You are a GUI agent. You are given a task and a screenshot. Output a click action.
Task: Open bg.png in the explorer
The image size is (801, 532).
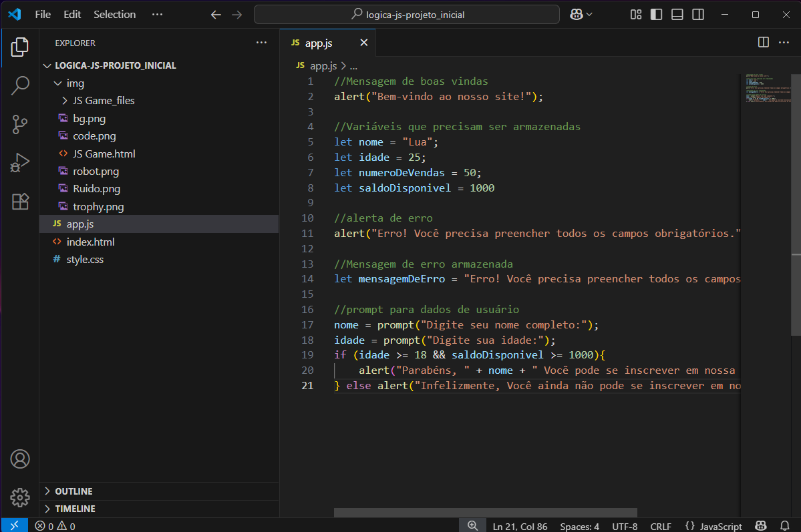tap(89, 118)
